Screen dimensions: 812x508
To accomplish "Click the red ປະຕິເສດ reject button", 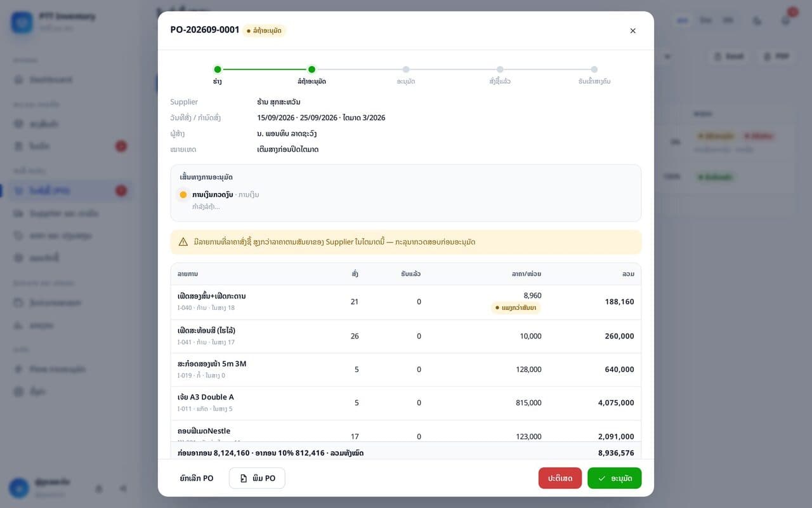I will (x=560, y=478).
